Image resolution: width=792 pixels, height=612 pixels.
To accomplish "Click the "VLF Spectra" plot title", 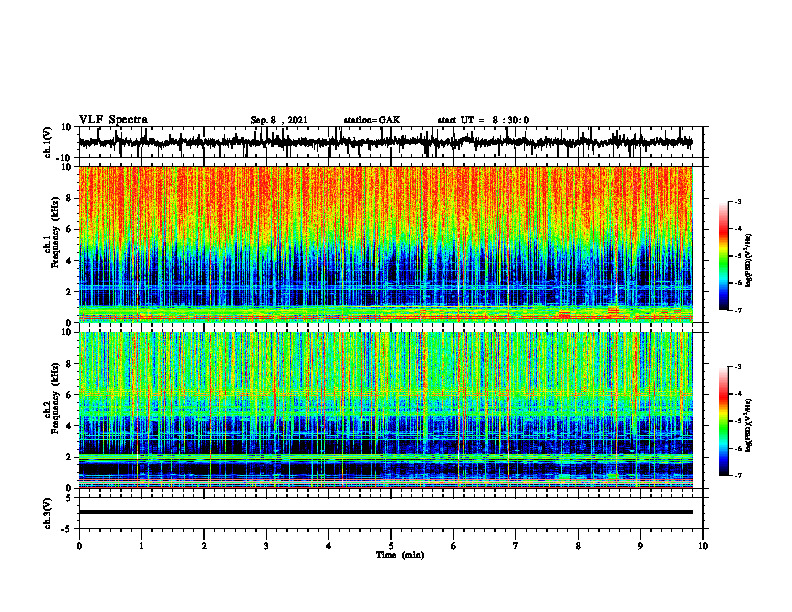I will pos(113,120).
